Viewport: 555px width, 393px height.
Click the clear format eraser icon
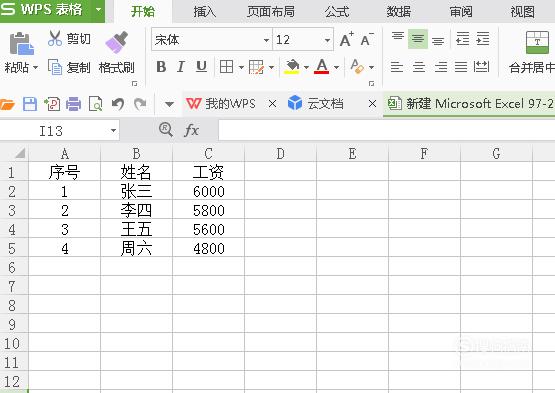[x=357, y=67]
